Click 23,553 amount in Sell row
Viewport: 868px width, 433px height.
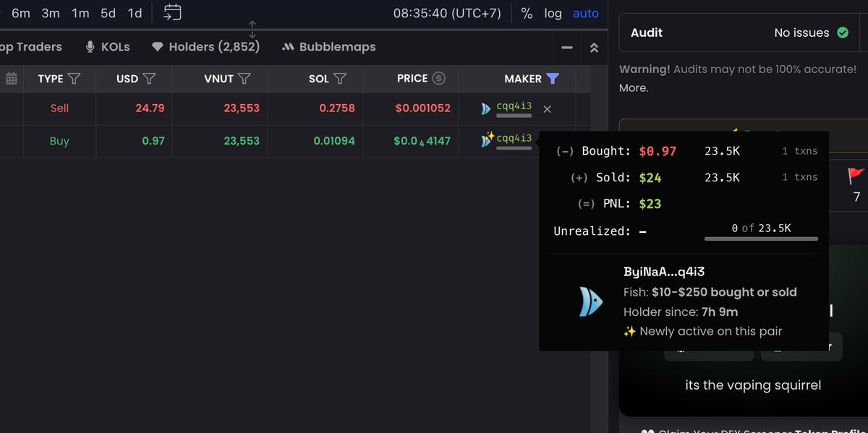(x=242, y=108)
